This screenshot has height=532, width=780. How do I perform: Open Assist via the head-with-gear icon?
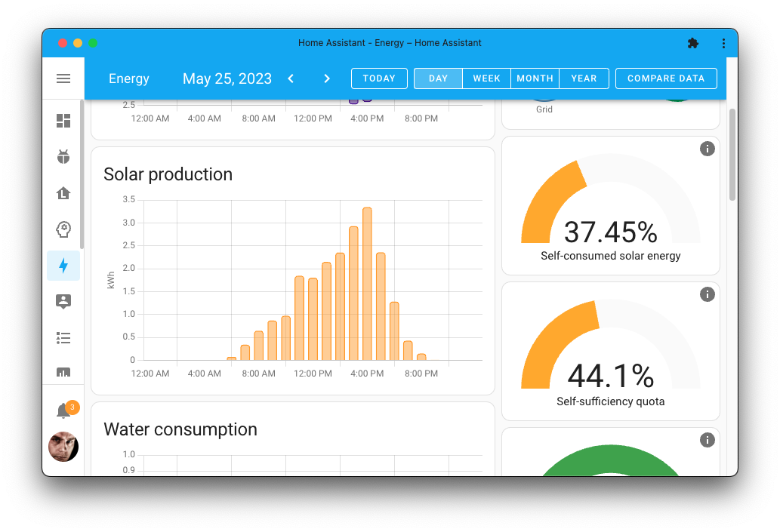[63, 229]
